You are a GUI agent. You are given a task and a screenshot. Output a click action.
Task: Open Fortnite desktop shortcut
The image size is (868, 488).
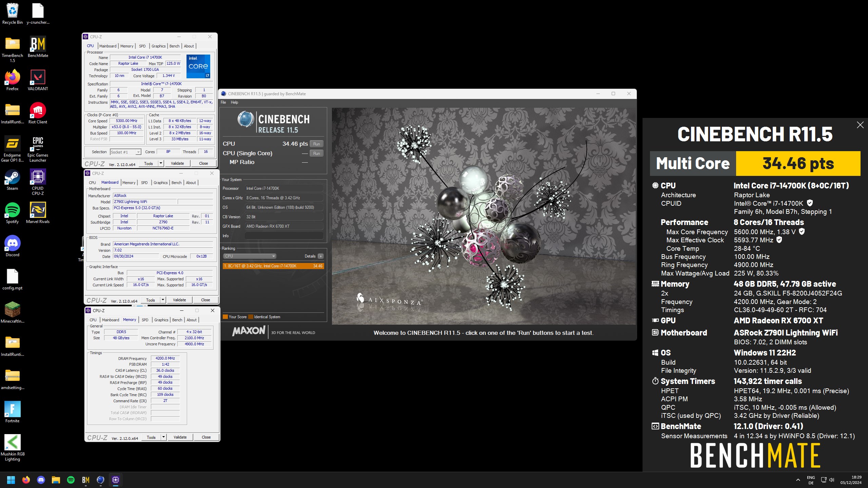click(13, 412)
